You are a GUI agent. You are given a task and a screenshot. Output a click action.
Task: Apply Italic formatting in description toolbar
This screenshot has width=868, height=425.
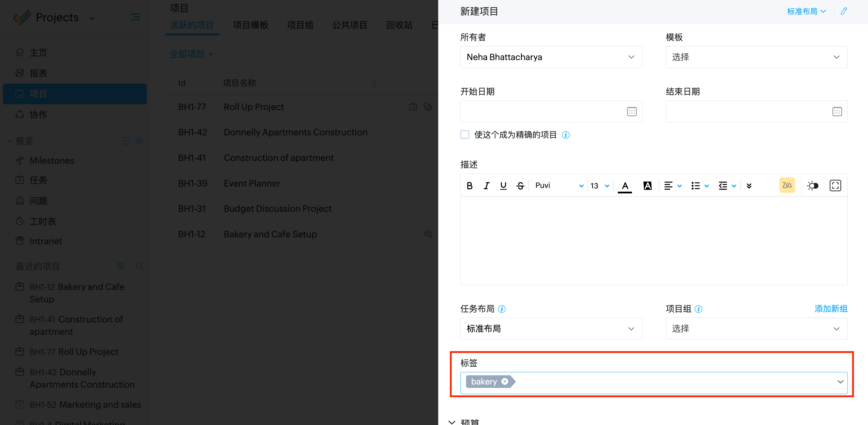[486, 186]
